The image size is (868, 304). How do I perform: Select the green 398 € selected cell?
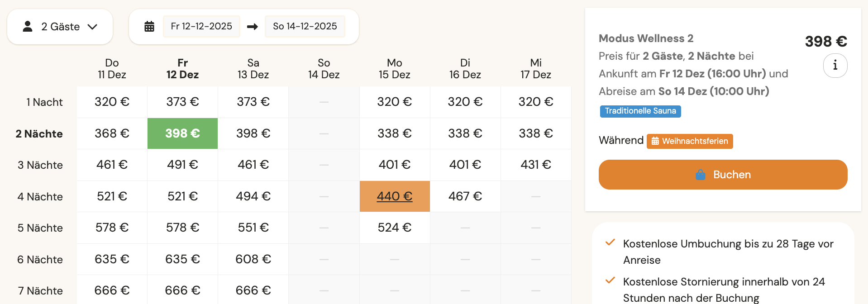point(182,133)
